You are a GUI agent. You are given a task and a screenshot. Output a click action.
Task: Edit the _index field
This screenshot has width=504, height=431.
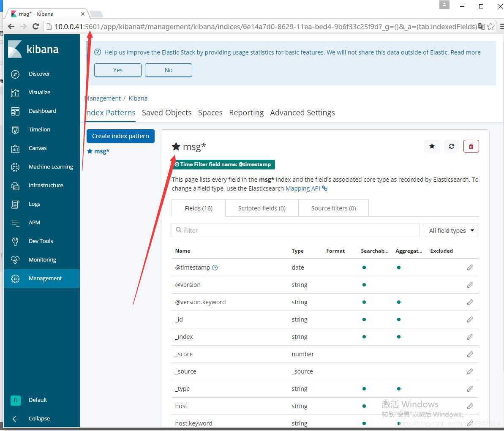(x=470, y=337)
